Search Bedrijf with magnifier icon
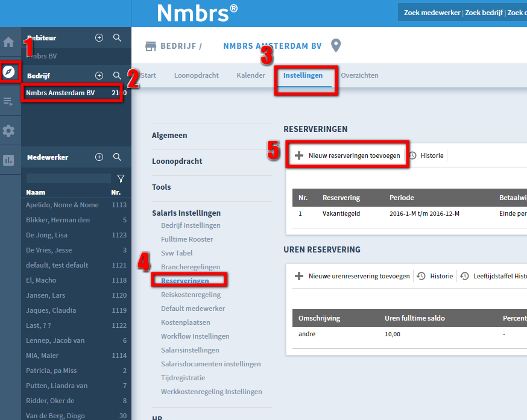Viewport: 527px width, 420px height. pyautogui.click(x=117, y=75)
